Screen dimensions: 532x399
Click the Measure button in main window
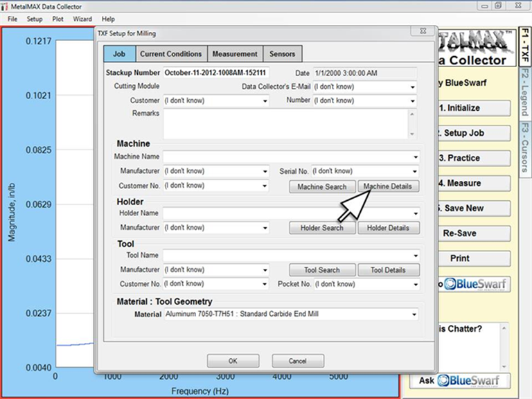click(x=474, y=184)
